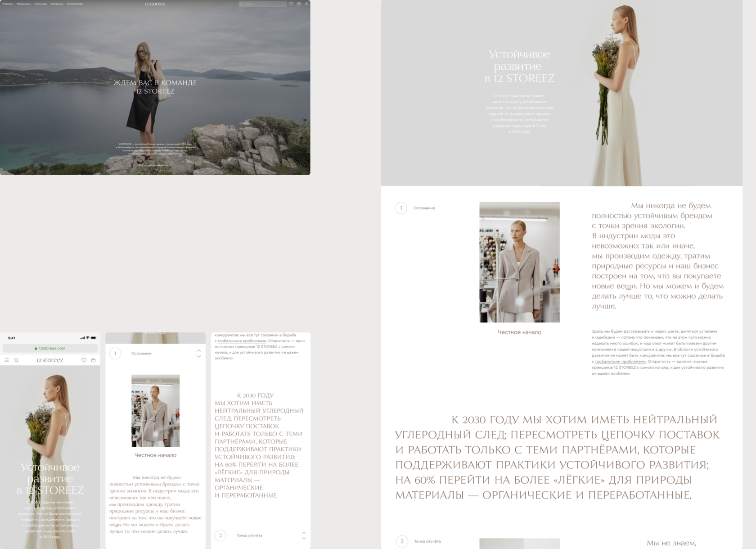Click the step 1 circle in the desktop sustainability page
This screenshot has height=549, width=756.
coord(401,208)
